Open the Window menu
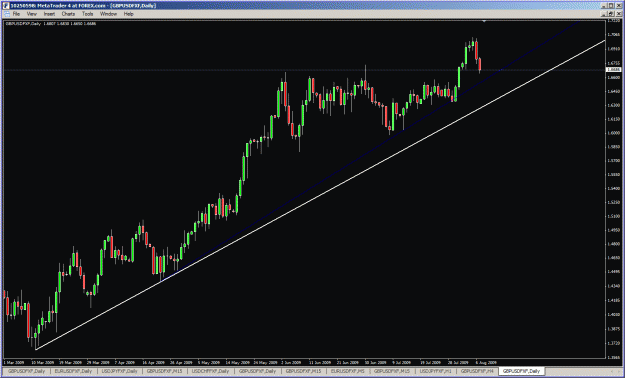Image resolution: width=625 pixels, height=378 pixels. (x=108, y=14)
